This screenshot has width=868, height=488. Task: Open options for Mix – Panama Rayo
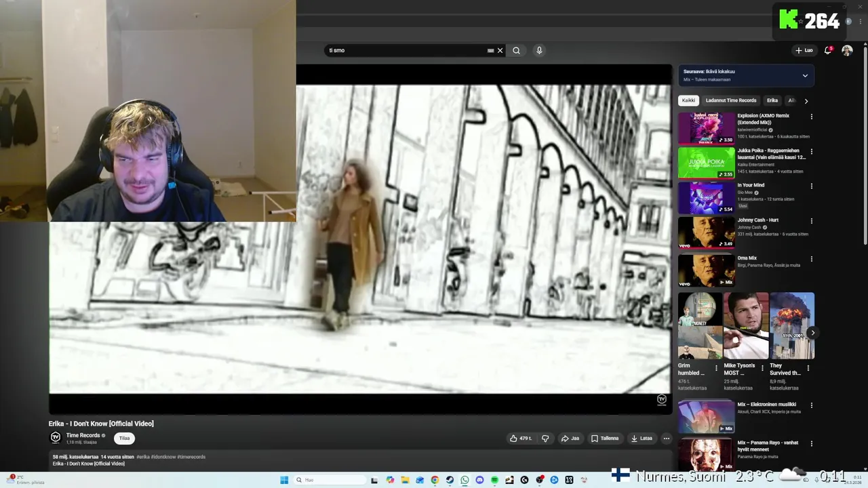(812, 443)
